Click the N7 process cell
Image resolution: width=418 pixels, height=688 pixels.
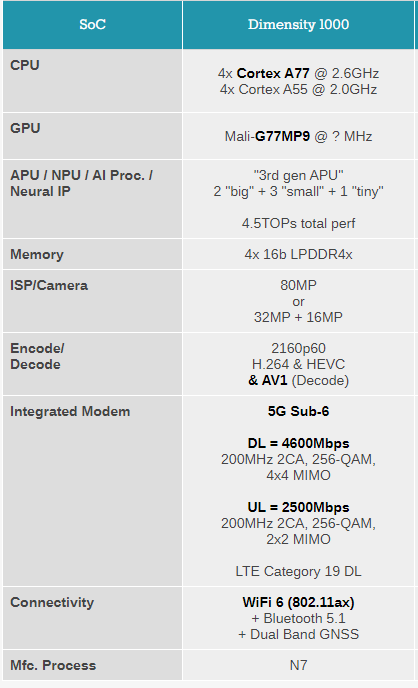pos(298,665)
